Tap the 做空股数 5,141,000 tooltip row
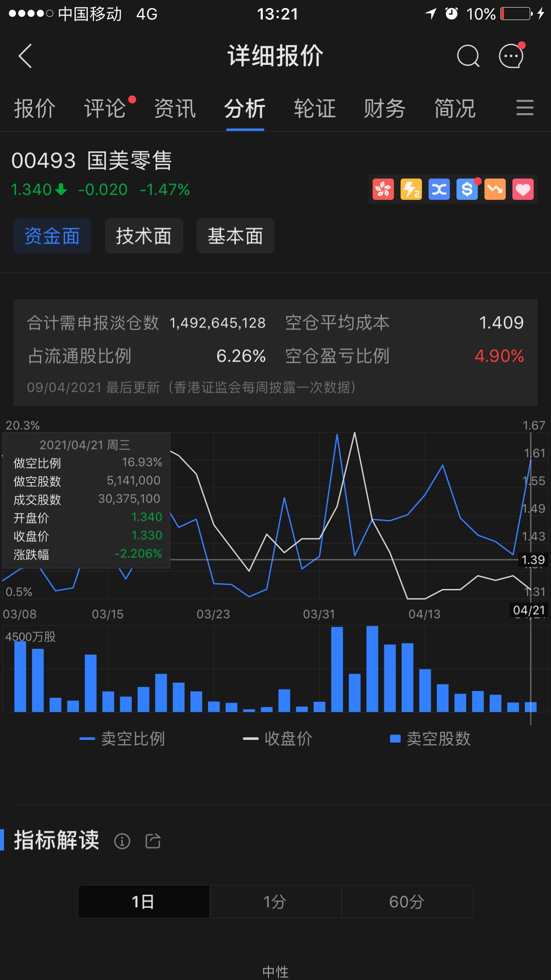This screenshot has width=551, height=980. pos(87,481)
